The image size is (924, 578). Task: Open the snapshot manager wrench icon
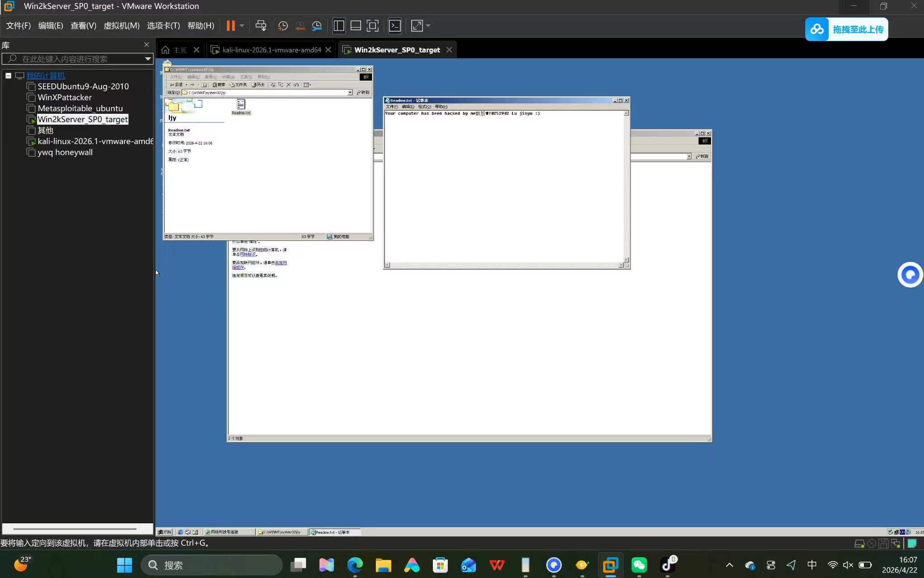pyautogui.click(x=317, y=26)
